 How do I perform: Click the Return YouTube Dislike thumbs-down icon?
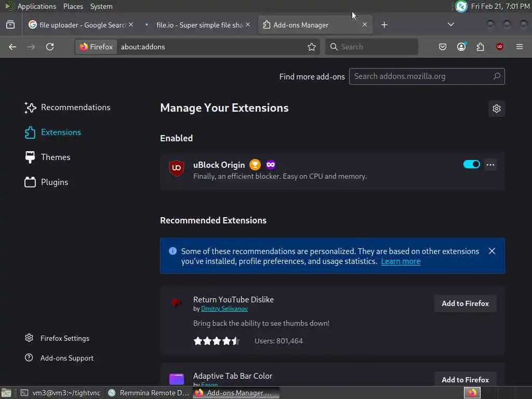(x=177, y=303)
